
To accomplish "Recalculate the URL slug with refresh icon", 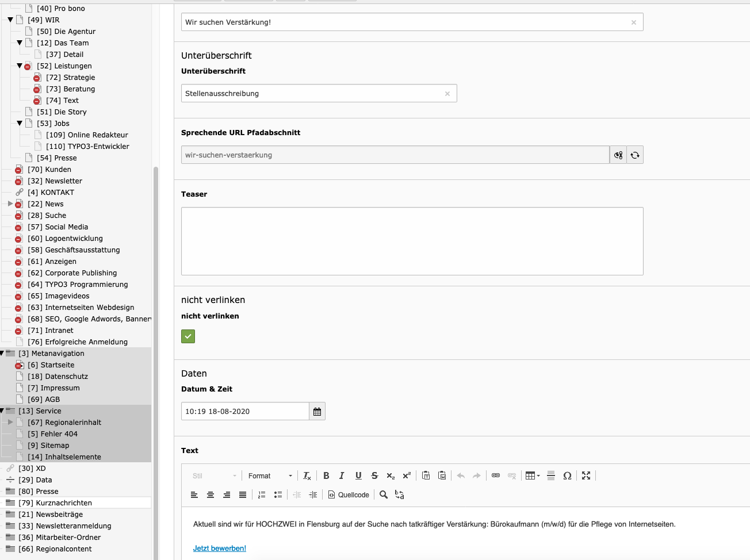I will (635, 155).
